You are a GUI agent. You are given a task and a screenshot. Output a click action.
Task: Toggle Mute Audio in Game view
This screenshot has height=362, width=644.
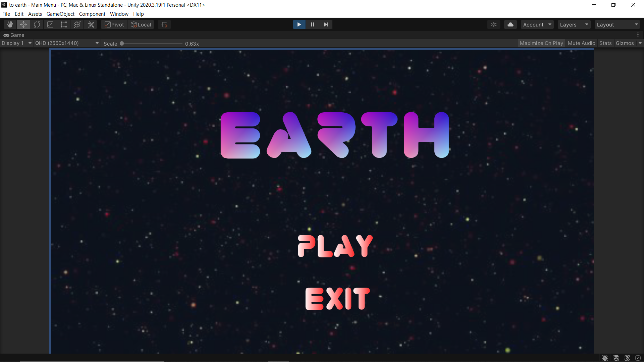point(581,43)
